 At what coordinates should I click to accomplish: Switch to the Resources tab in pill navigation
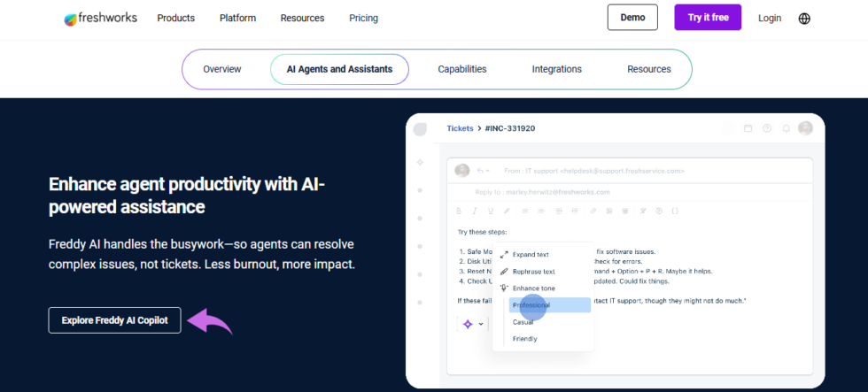(x=648, y=69)
